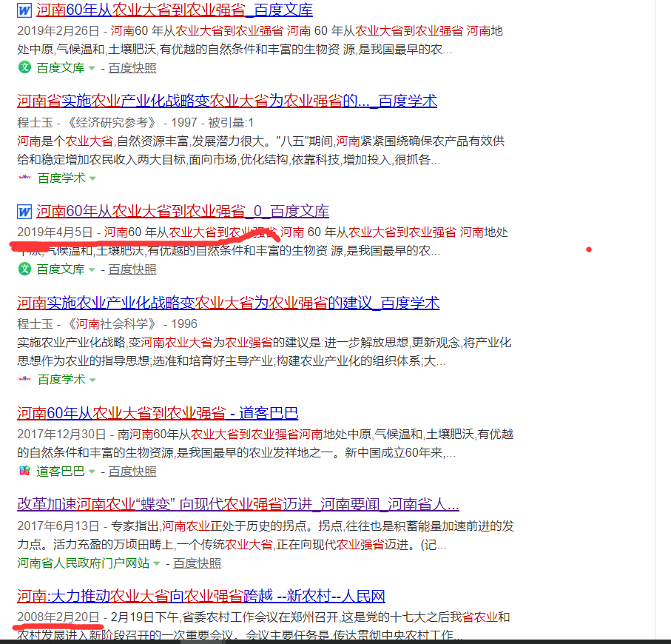Viewport: 671px width, 644px height.
Task: Open 百度快照 for 河南省人民政府门户网站 result
Action: pyautogui.click(x=197, y=563)
